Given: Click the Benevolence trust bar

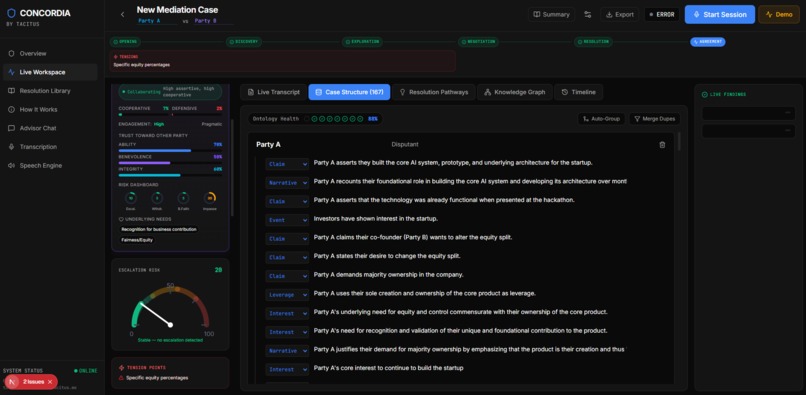Looking at the screenshot, I should 170,163.
